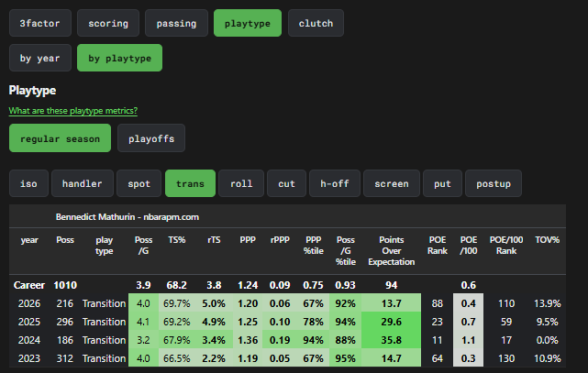Select the roll playtype filter
588x373 pixels.
click(241, 183)
